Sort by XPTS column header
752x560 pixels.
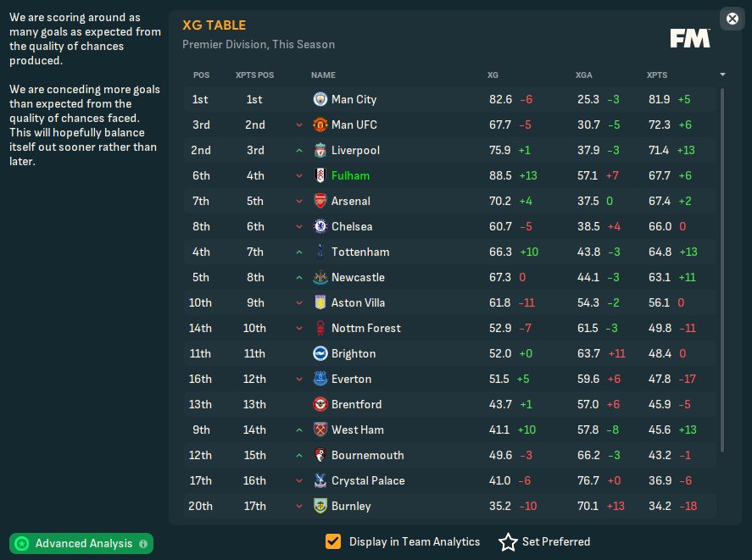(x=656, y=75)
